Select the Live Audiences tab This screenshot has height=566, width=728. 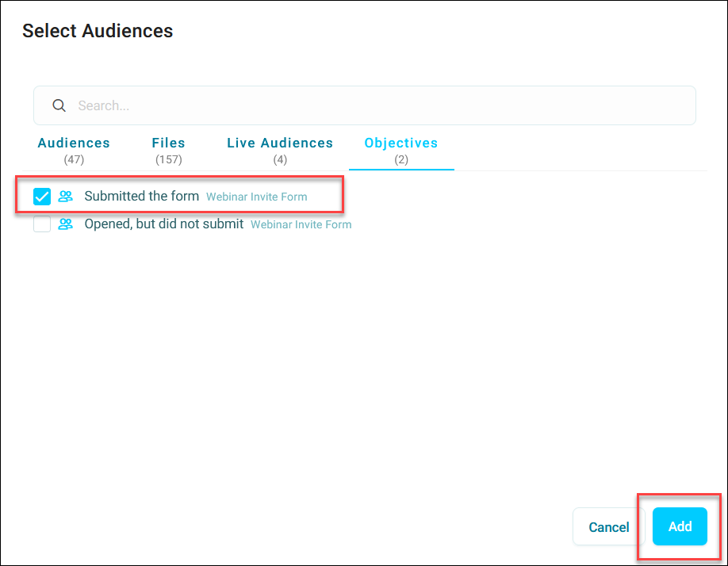pos(280,151)
